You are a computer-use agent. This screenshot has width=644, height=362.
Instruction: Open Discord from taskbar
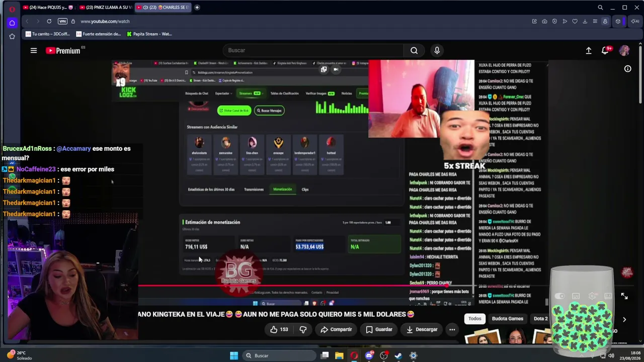(x=369, y=355)
